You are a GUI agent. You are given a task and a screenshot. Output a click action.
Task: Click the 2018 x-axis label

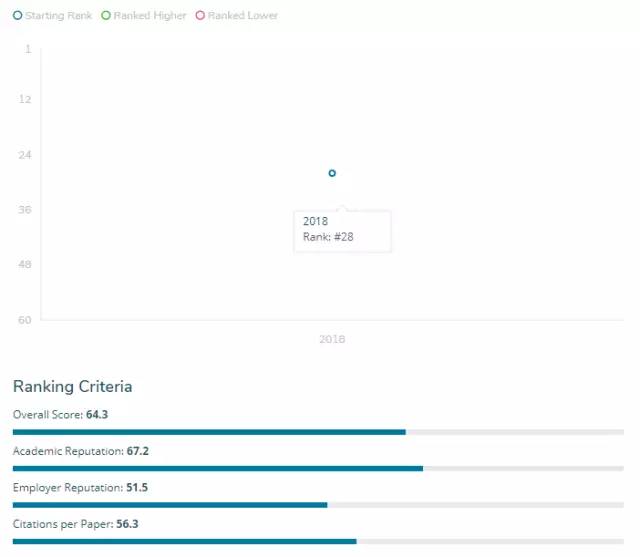[332, 339]
